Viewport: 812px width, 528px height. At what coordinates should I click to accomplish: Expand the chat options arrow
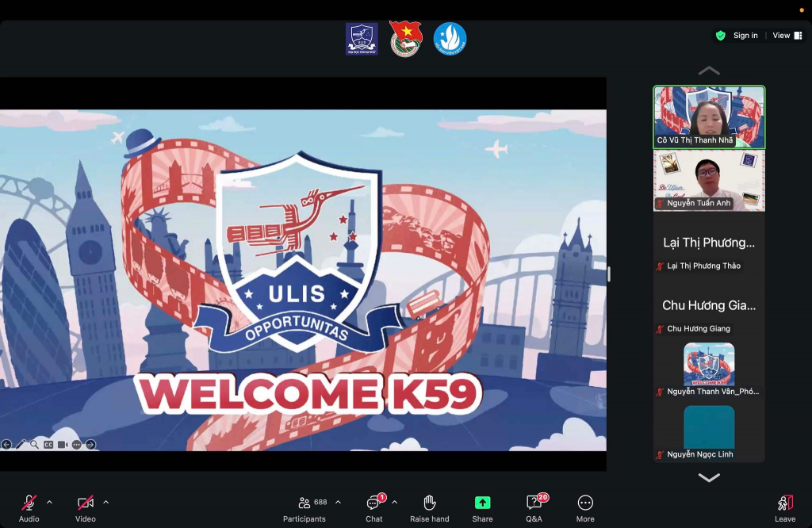click(x=395, y=502)
